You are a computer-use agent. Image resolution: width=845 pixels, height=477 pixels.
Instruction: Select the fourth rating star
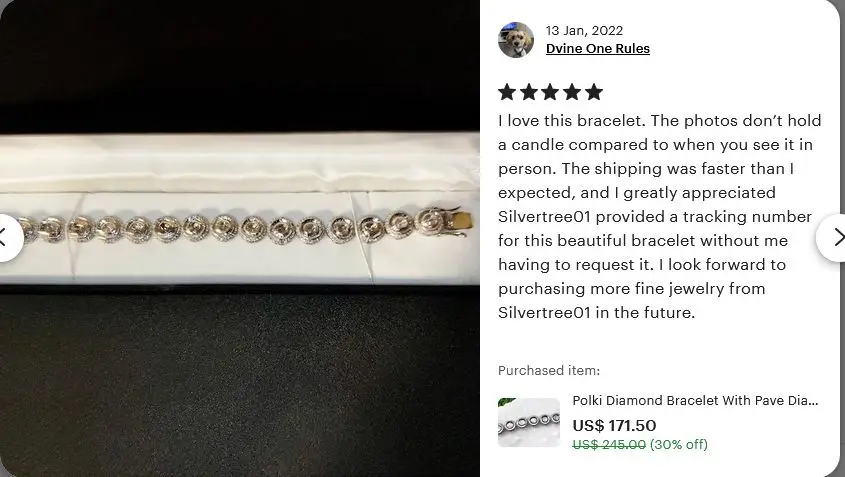(x=572, y=92)
